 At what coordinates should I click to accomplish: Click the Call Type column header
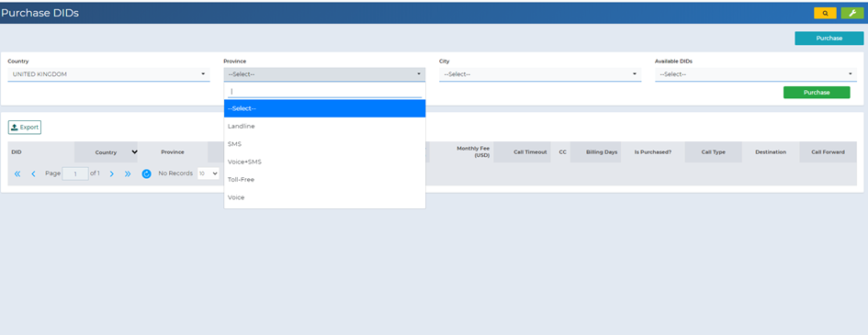point(714,152)
